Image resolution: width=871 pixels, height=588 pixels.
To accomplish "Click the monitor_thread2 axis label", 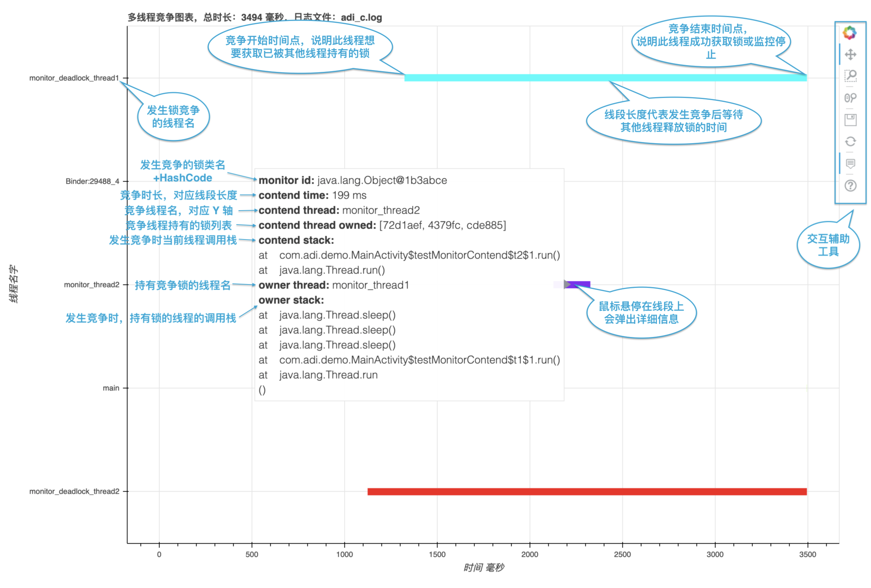I will point(92,285).
